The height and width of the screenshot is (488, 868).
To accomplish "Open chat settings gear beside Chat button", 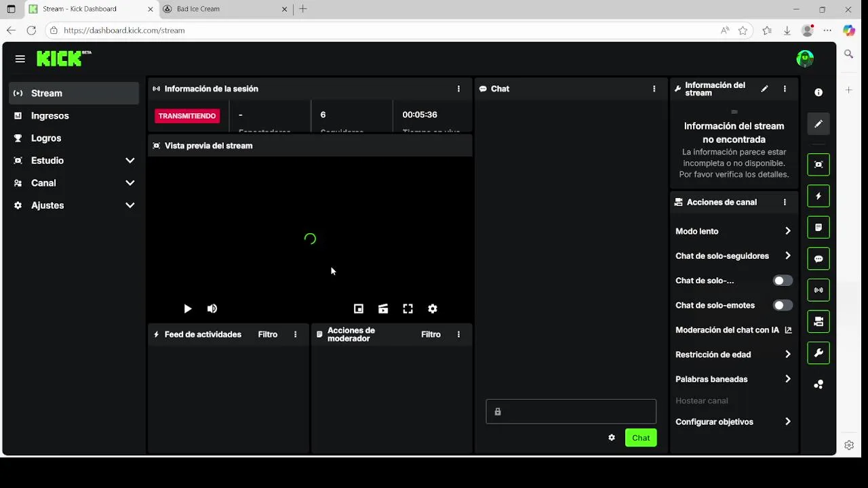I will click(x=612, y=438).
